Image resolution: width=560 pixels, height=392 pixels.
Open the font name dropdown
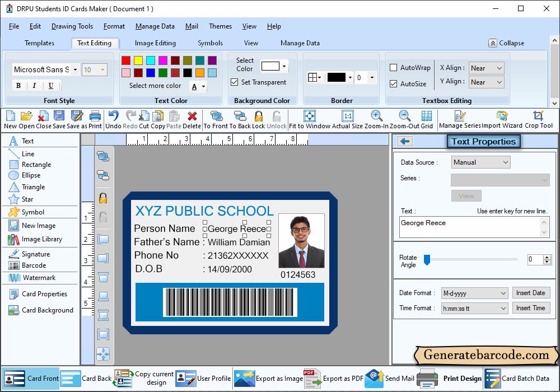point(75,69)
